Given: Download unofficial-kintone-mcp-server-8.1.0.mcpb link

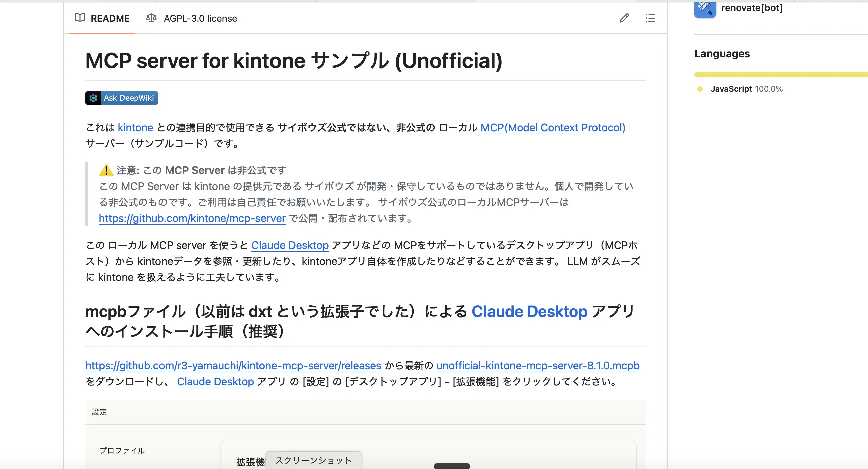Looking at the screenshot, I should click(x=538, y=366).
